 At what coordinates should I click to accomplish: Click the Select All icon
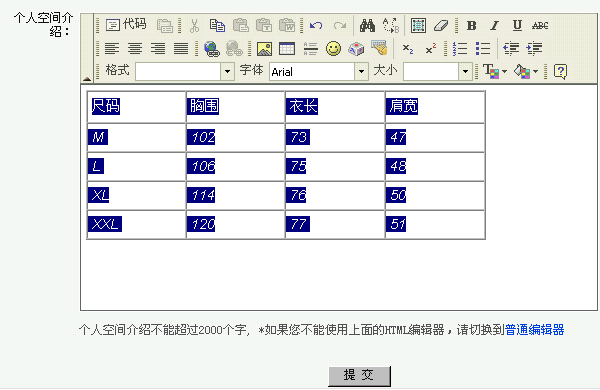coord(418,26)
